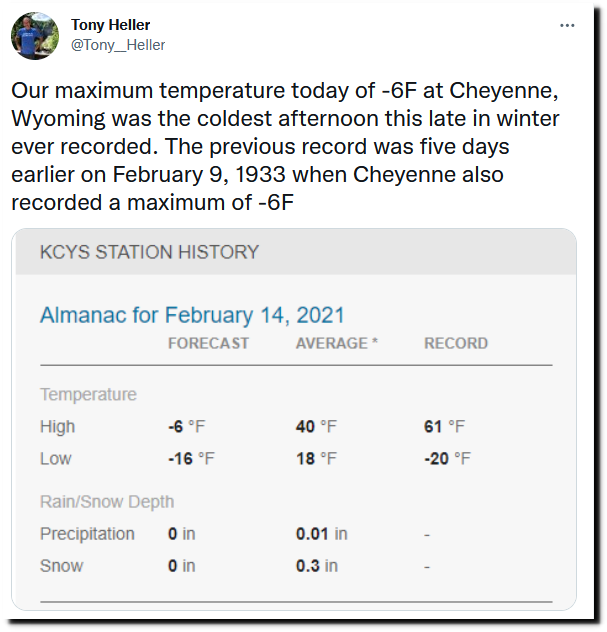607x632 pixels.
Task: Click the average Snow value 0.3 in
Action: click(317, 566)
